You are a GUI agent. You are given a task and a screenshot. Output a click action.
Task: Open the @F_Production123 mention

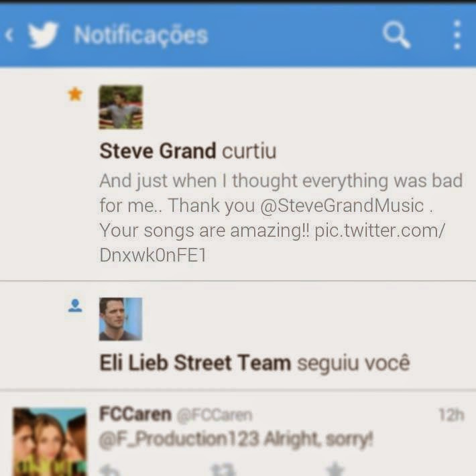tap(179, 439)
